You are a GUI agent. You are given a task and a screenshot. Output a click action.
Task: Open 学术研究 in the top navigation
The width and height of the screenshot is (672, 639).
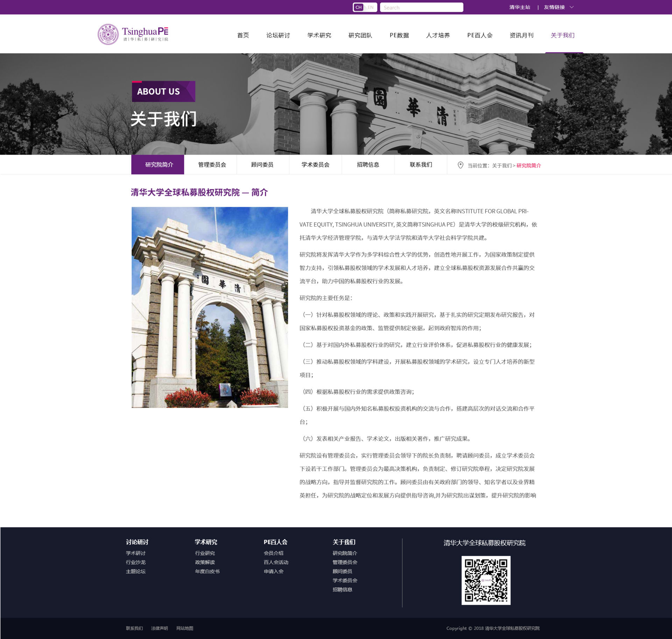coord(319,35)
